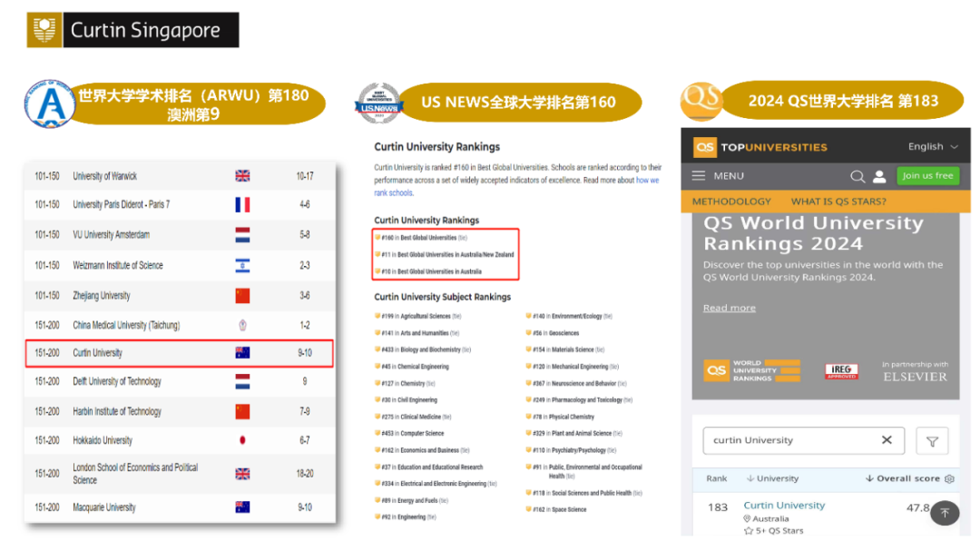This screenshot has width=980, height=551.
Task: Click the IREG Approved badge
Action: [x=841, y=371]
